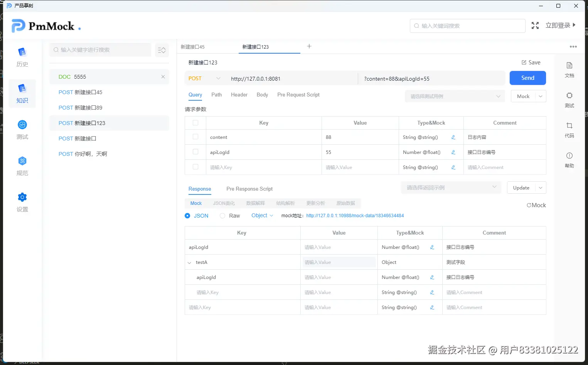Select the 原始数据 sub-tab
This screenshot has height=365, width=588.
point(346,203)
